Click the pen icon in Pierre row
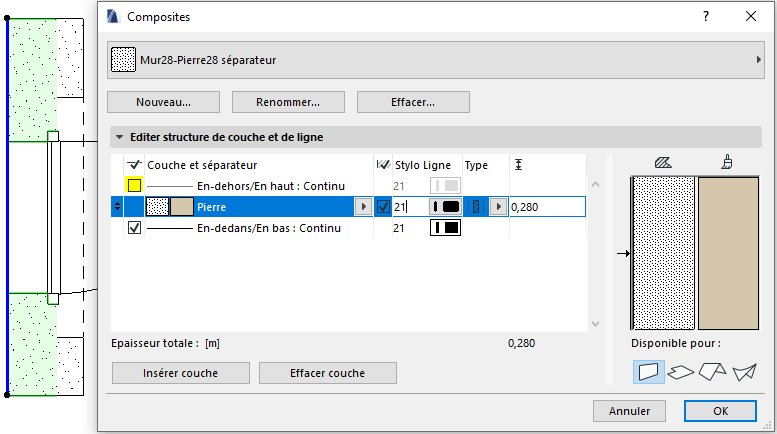The image size is (777, 434). [x=444, y=207]
